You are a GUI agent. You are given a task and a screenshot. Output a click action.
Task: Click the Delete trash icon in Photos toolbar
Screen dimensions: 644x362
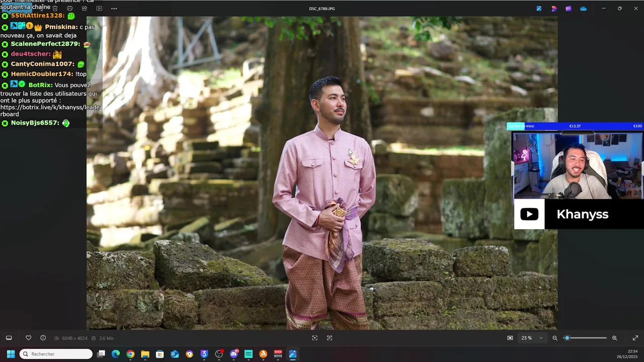click(55, 9)
